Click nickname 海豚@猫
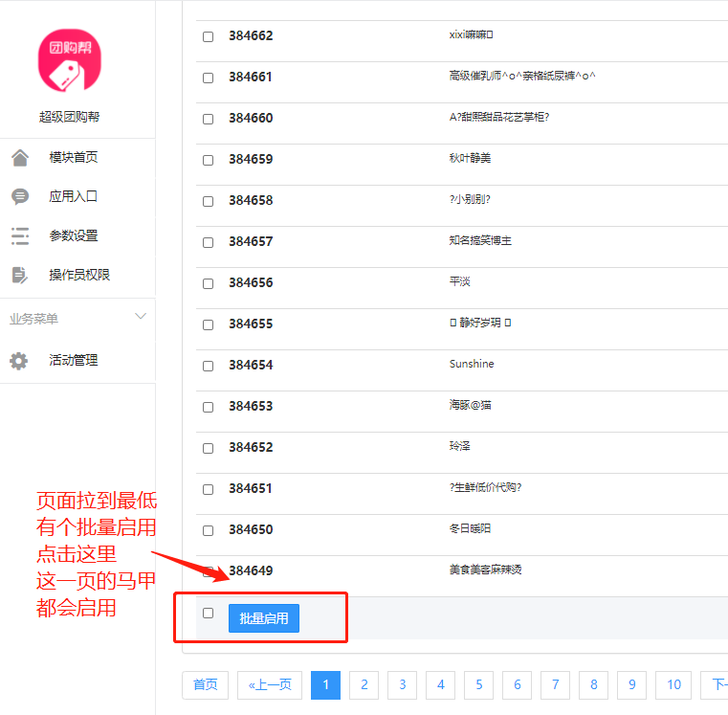The image size is (728, 715). 471,405
